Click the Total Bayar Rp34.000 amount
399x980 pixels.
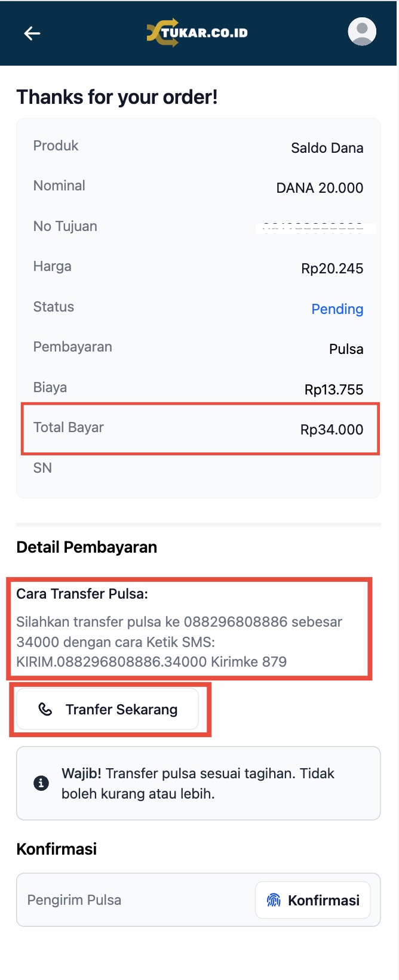click(332, 430)
